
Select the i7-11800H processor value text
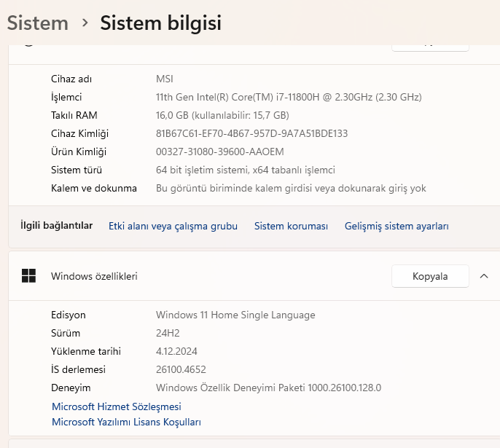[289, 97]
